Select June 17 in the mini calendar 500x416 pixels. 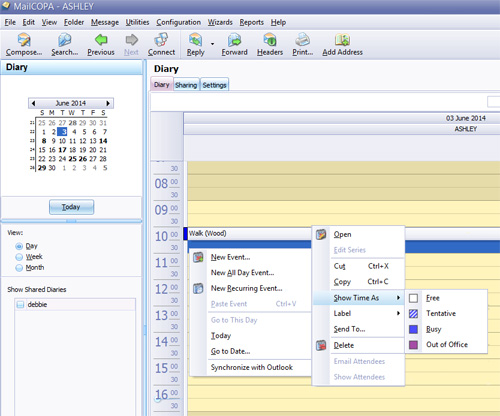pyautogui.click(x=62, y=150)
